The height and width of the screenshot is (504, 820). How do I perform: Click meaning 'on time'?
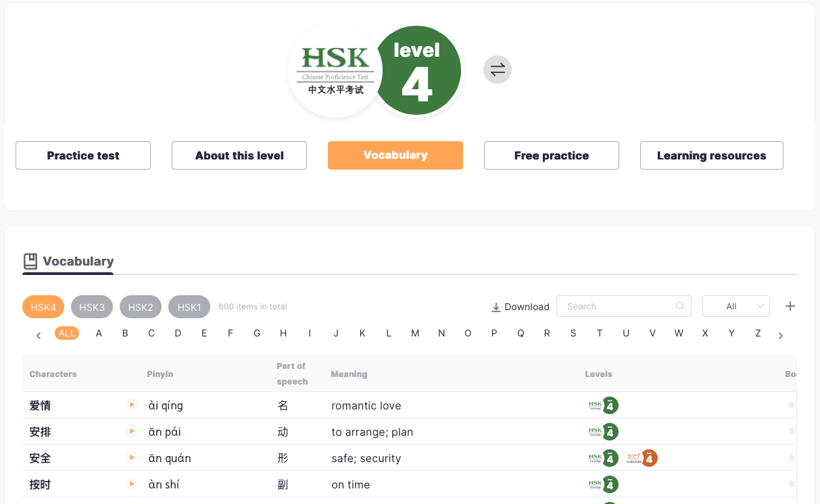[350, 484]
